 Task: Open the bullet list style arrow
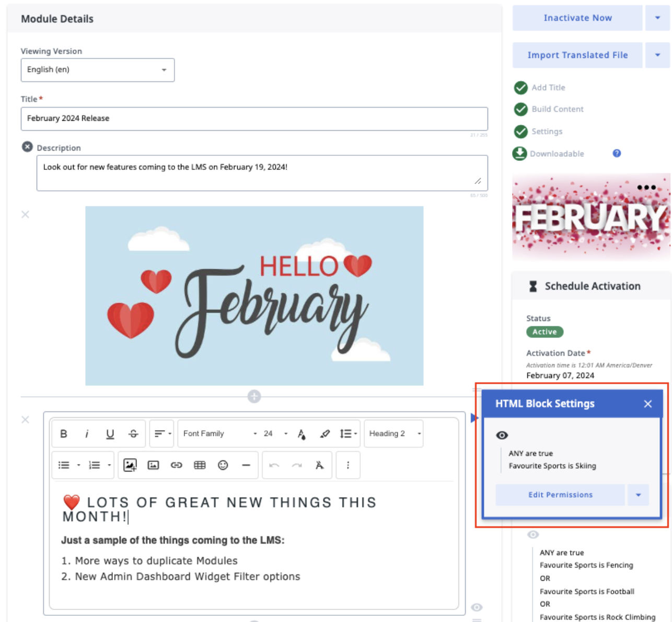click(79, 465)
